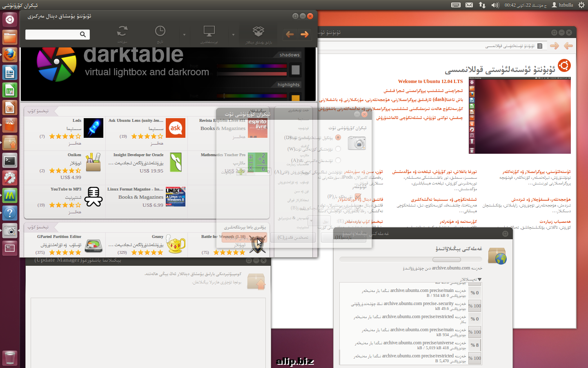Open LibreOffice Writer from the launcher
This screenshot has height=368, width=588.
pos(10,73)
